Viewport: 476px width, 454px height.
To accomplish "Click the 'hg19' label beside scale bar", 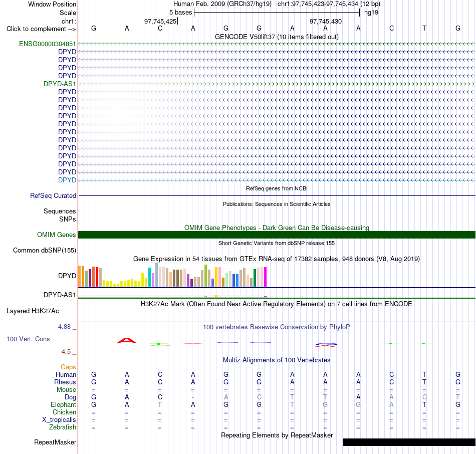I will 371,13.
